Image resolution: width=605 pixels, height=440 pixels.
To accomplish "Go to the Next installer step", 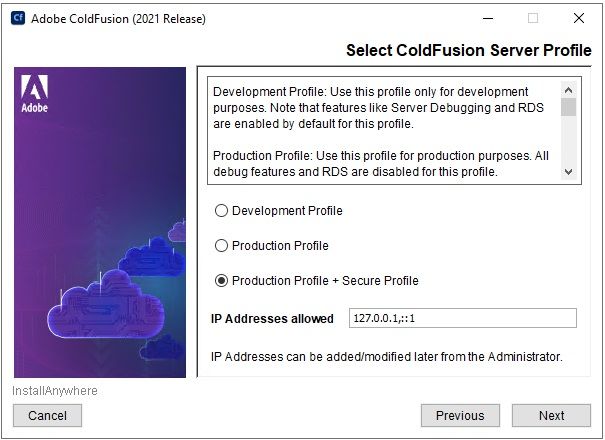I will pos(551,415).
